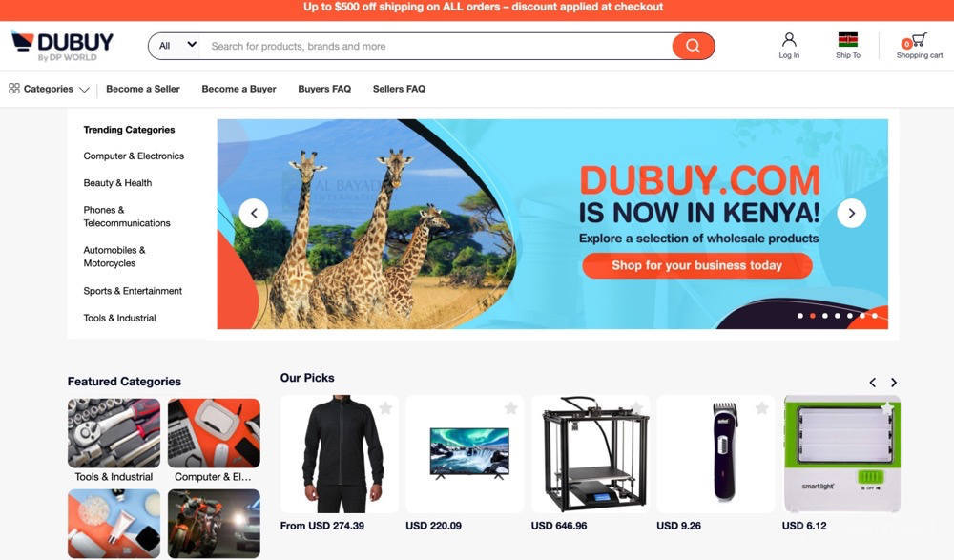Toggle the star on the TV product
This screenshot has width=954, height=560.
tap(511, 408)
